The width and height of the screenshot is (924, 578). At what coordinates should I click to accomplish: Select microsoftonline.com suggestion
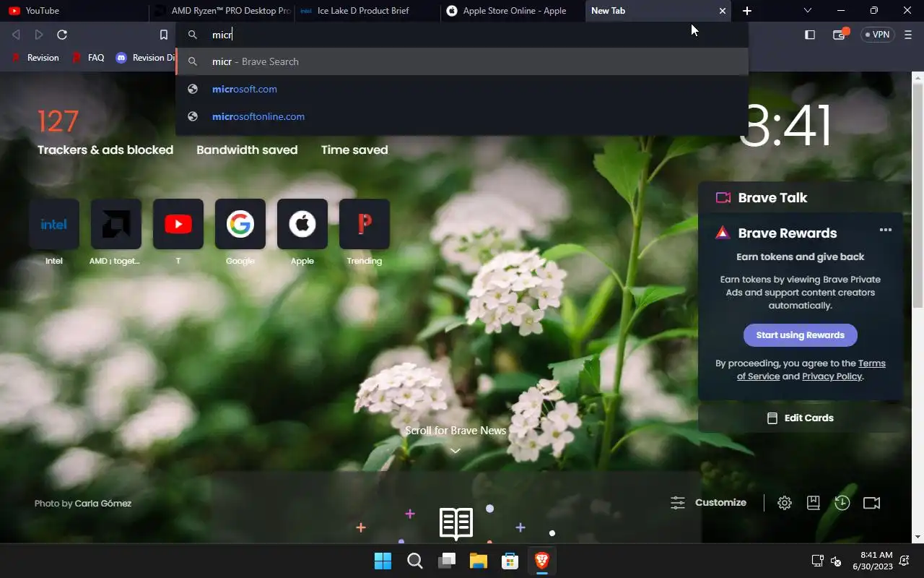462,116
